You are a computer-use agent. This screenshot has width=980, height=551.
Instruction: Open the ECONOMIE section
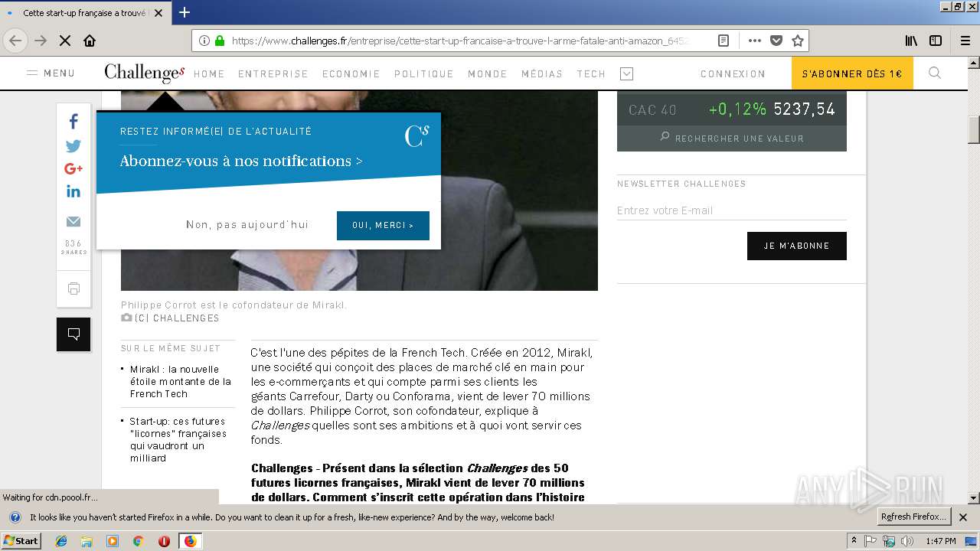point(351,74)
